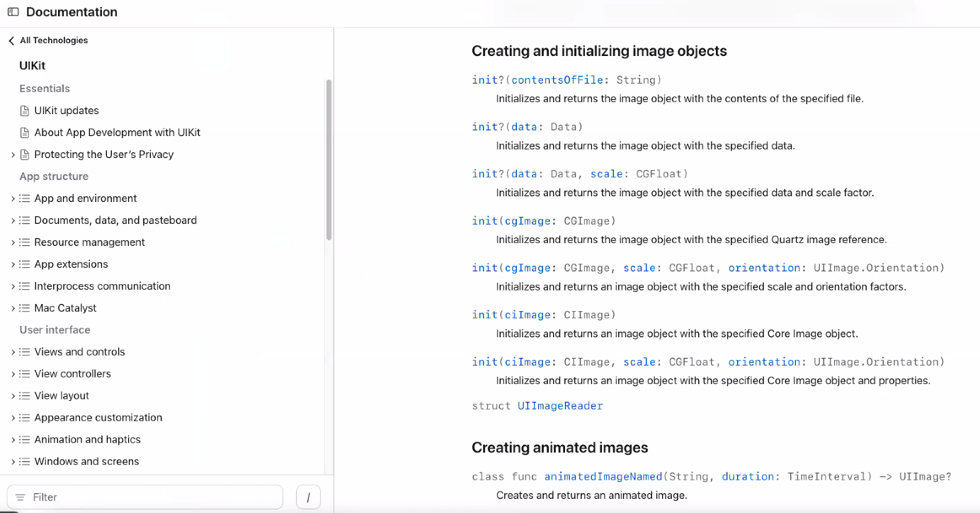
Task: Expand the Animation and haptics section
Action: click(13, 440)
